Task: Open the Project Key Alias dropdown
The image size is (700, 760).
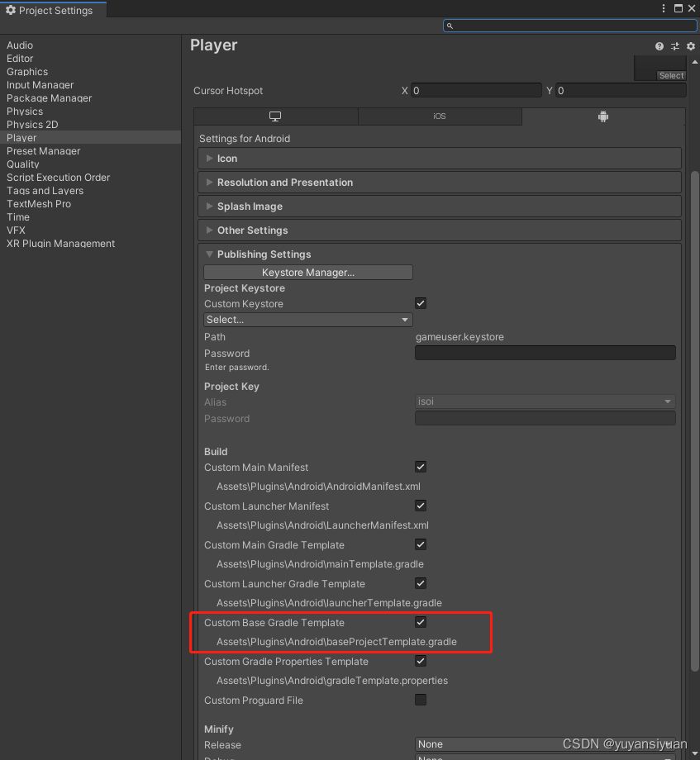Action: tap(545, 401)
